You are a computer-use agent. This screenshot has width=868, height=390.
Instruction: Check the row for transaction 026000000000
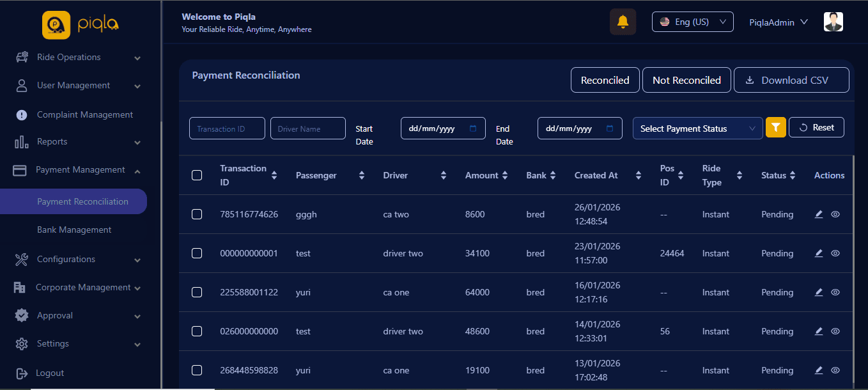197,331
